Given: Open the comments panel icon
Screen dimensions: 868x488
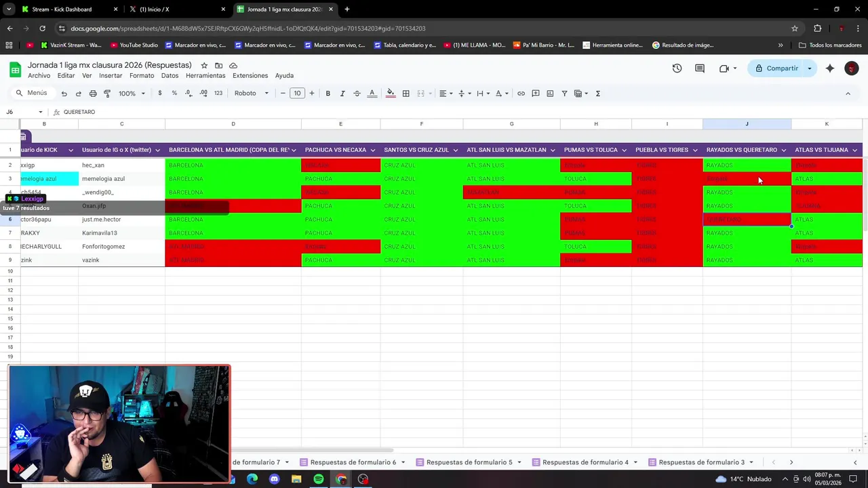Looking at the screenshot, I should pos(700,68).
